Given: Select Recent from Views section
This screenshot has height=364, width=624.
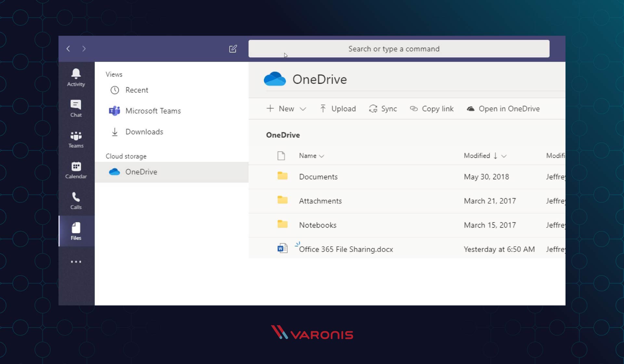Looking at the screenshot, I should tap(136, 90).
